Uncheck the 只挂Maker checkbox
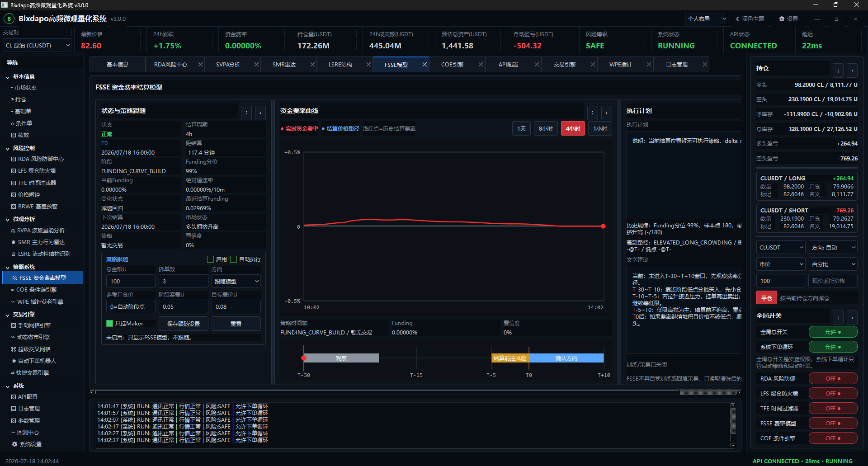This screenshot has width=868, height=466. [109, 324]
